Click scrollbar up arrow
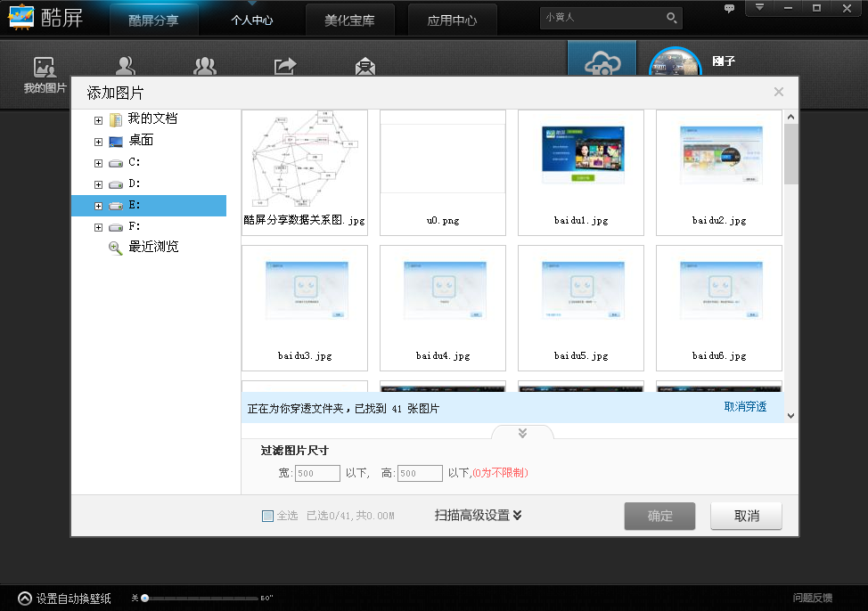 click(x=791, y=117)
